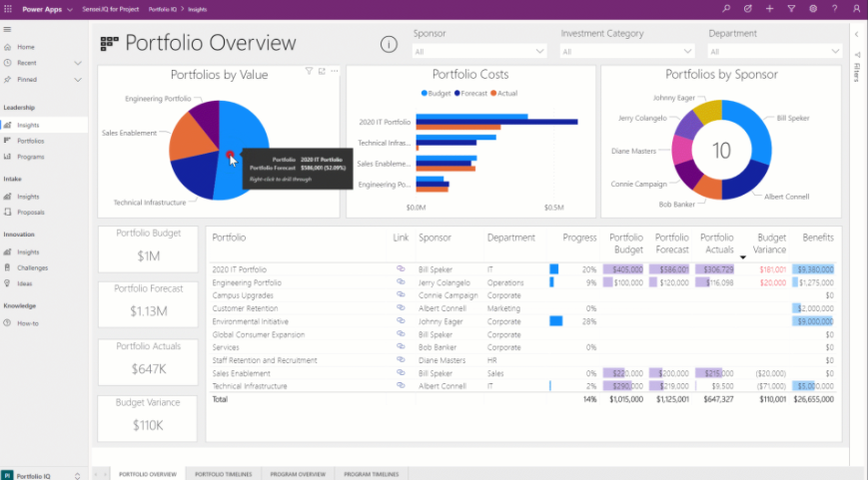Open the task flow circle-check icon
The height and width of the screenshot is (480, 868).
(748, 9)
